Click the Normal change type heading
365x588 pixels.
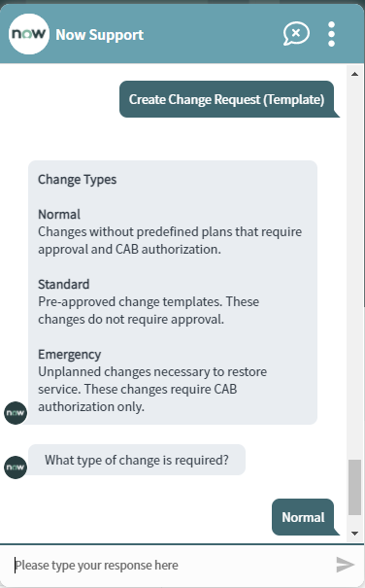59,214
